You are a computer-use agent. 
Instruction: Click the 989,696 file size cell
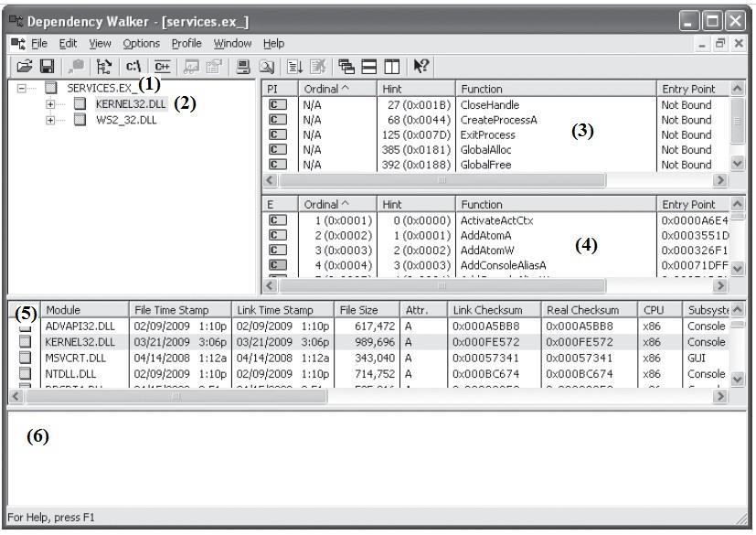pos(375,342)
